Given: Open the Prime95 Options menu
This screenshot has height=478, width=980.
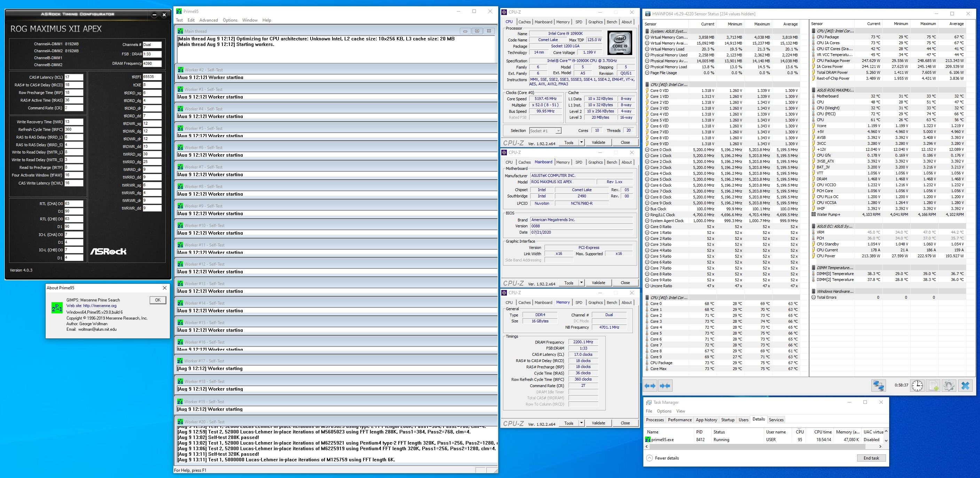Looking at the screenshot, I should pos(230,20).
